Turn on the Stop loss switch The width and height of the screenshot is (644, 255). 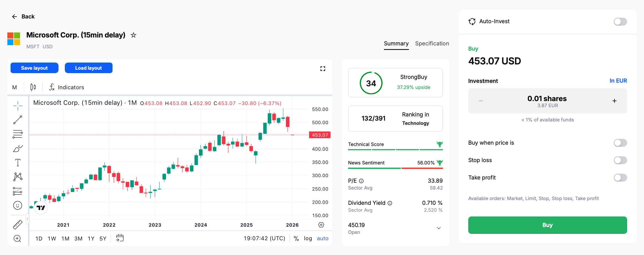tap(620, 160)
